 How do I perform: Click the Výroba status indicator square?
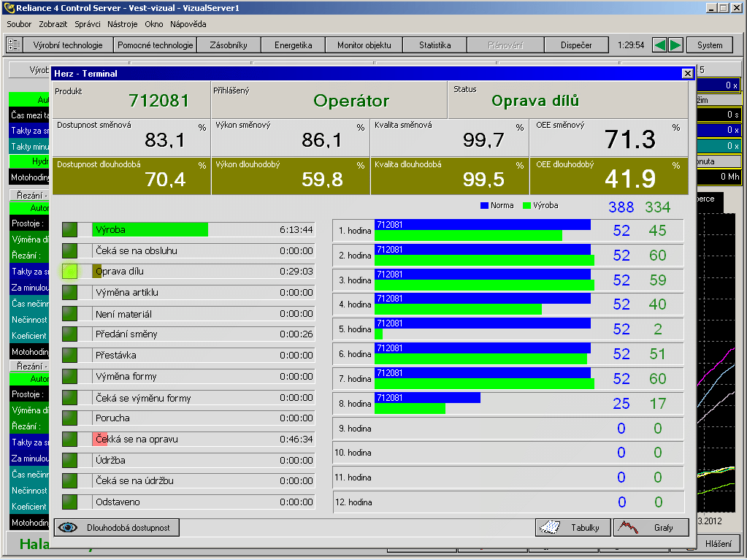point(70,229)
